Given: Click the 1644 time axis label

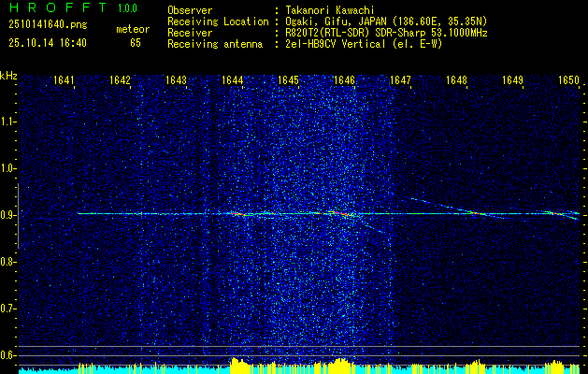Looking at the screenshot, I should pyautogui.click(x=232, y=79).
